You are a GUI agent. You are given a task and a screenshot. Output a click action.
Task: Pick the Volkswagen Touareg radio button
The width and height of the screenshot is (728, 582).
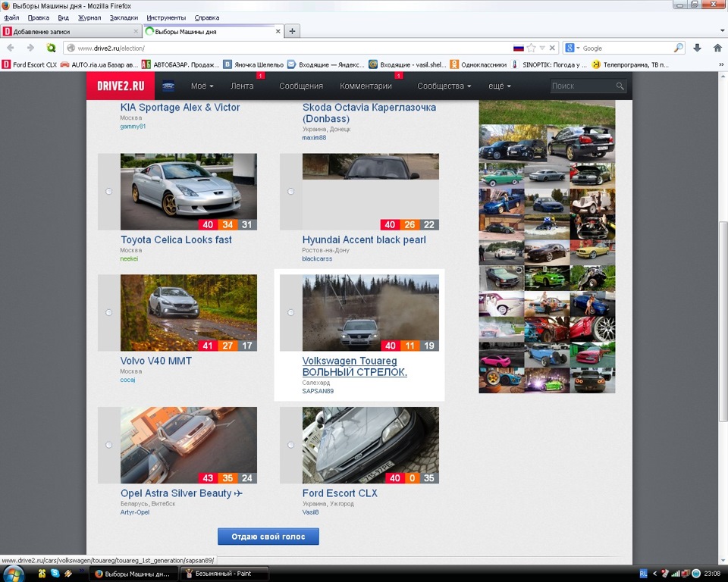290,312
